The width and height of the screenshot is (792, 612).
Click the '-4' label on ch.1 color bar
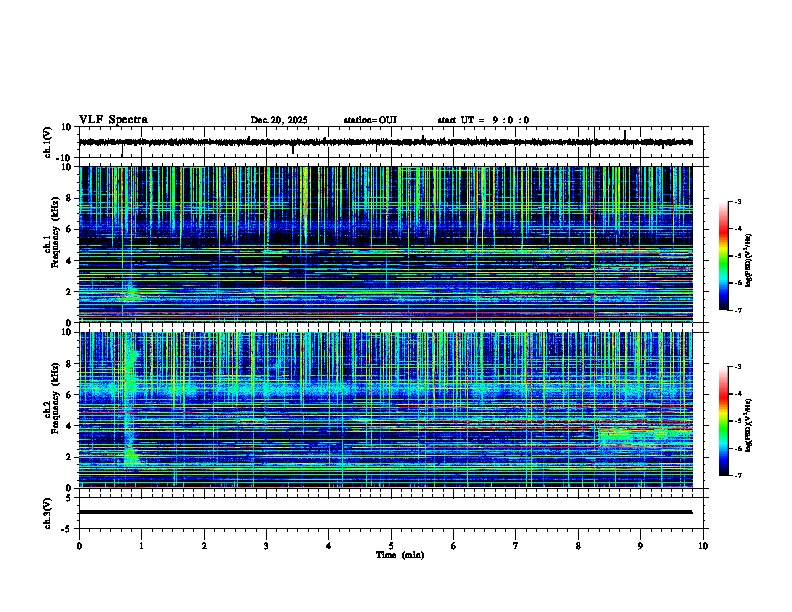point(738,229)
